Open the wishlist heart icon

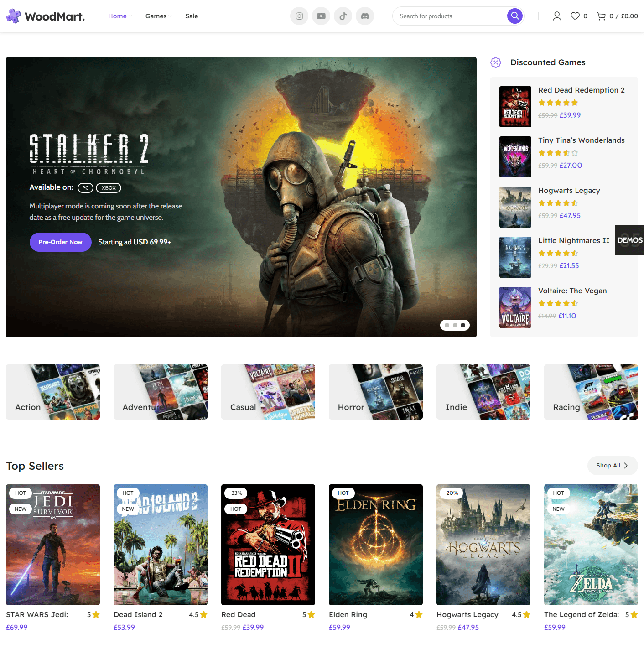pyautogui.click(x=575, y=16)
